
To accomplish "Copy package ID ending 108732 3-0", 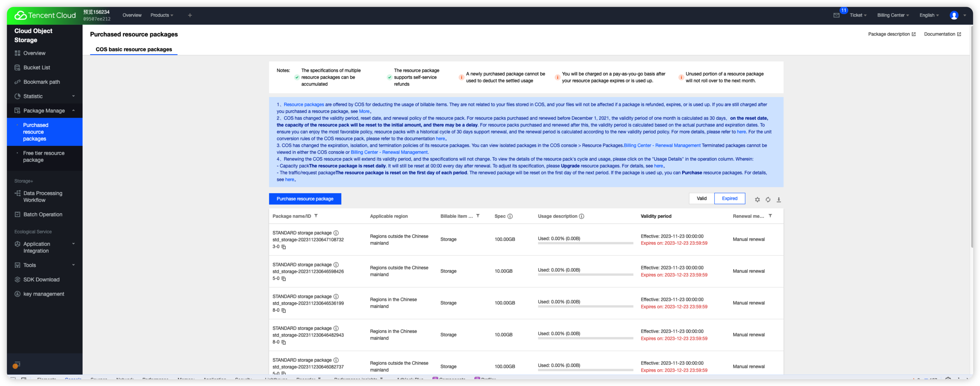I will pyautogui.click(x=283, y=247).
